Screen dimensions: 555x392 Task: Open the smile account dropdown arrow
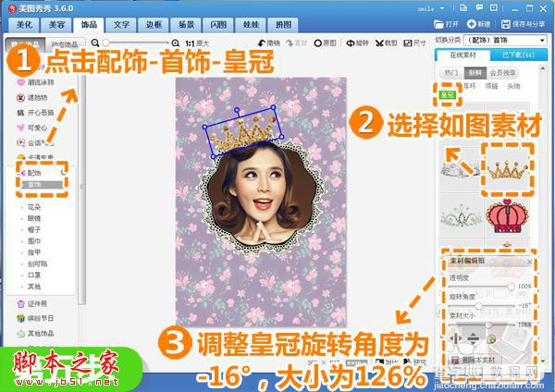click(x=442, y=8)
